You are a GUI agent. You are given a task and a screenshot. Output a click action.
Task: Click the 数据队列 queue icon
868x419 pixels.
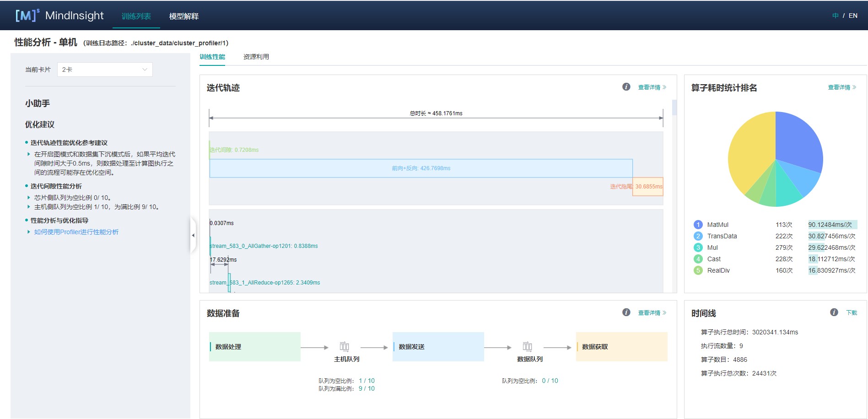point(527,347)
